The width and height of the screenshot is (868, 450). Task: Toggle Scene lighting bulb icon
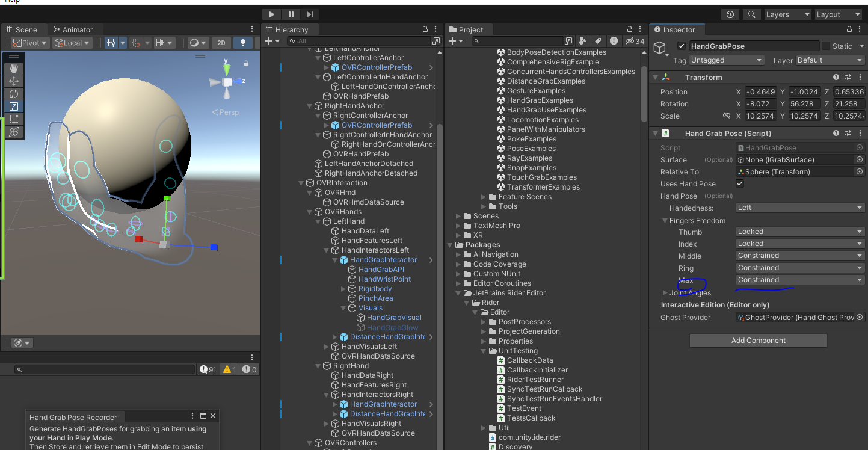point(243,43)
